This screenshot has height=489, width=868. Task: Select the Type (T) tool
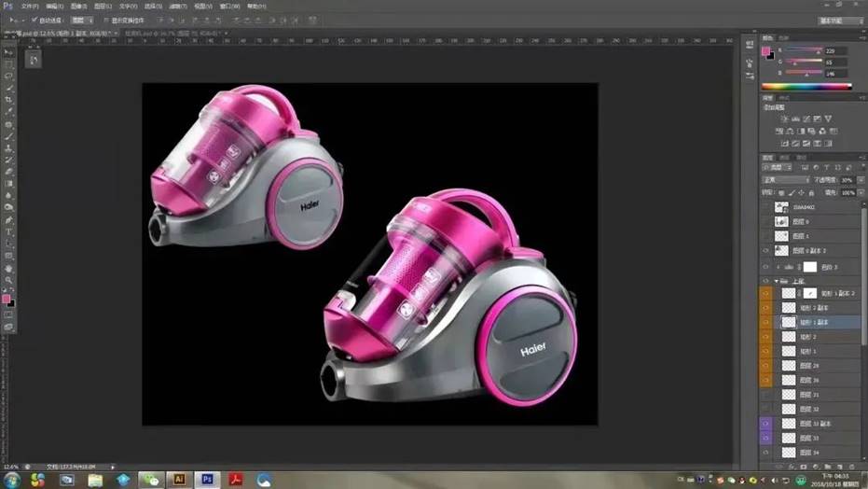(x=9, y=231)
